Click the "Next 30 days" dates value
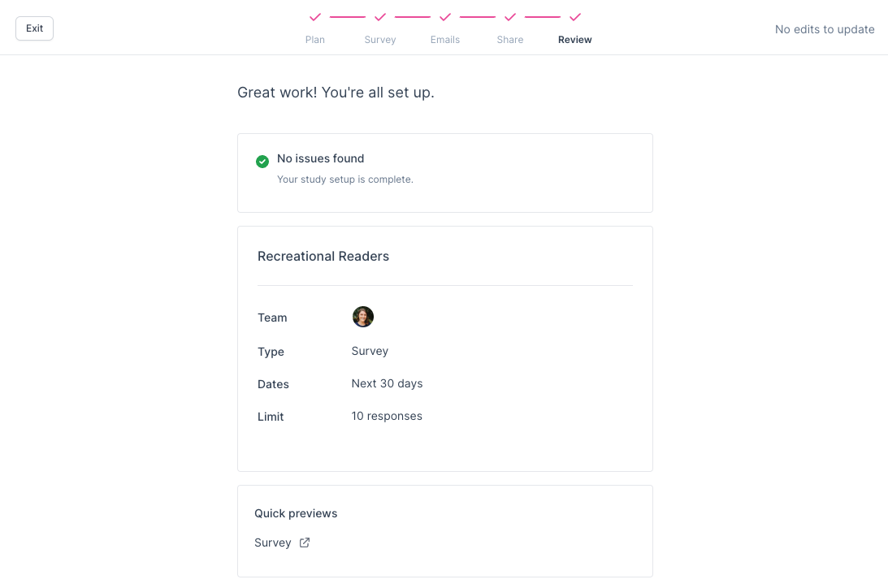 pos(387,383)
